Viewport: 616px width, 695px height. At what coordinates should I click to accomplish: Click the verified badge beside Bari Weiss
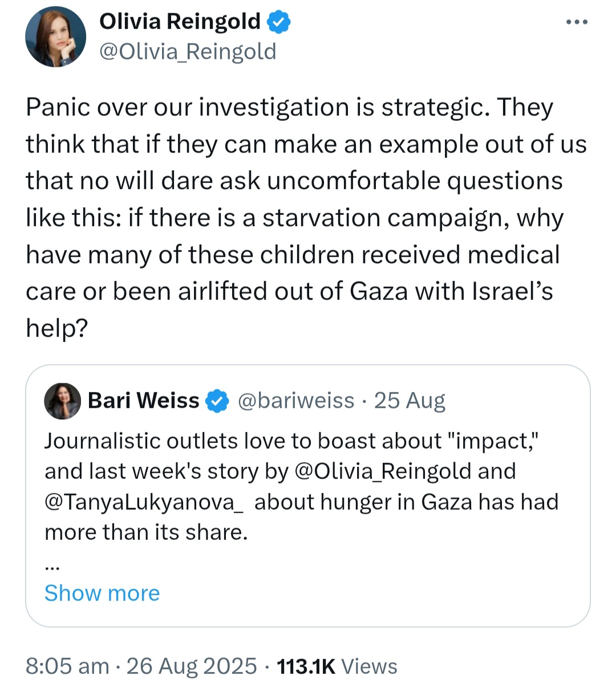(x=217, y=401)
